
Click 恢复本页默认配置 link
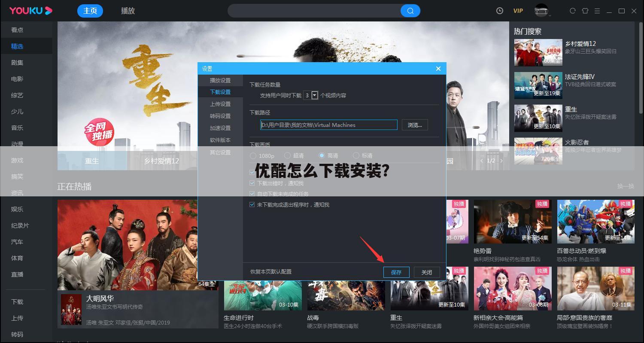271,271
